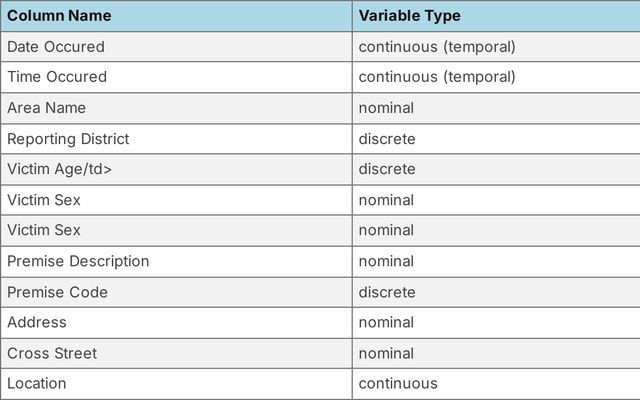Click the variable type for Date Occured
640x400 pixels.
437,47
